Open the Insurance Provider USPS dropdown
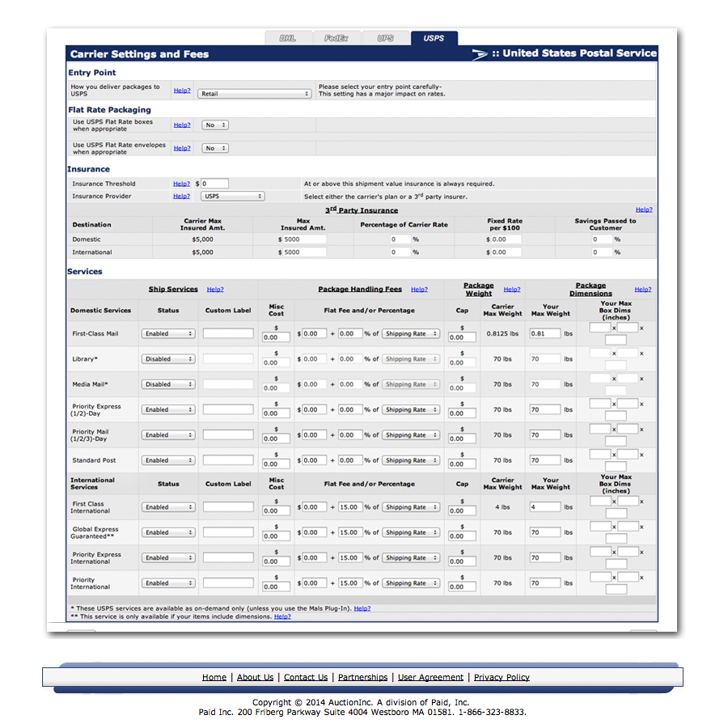 coord(233,197)
